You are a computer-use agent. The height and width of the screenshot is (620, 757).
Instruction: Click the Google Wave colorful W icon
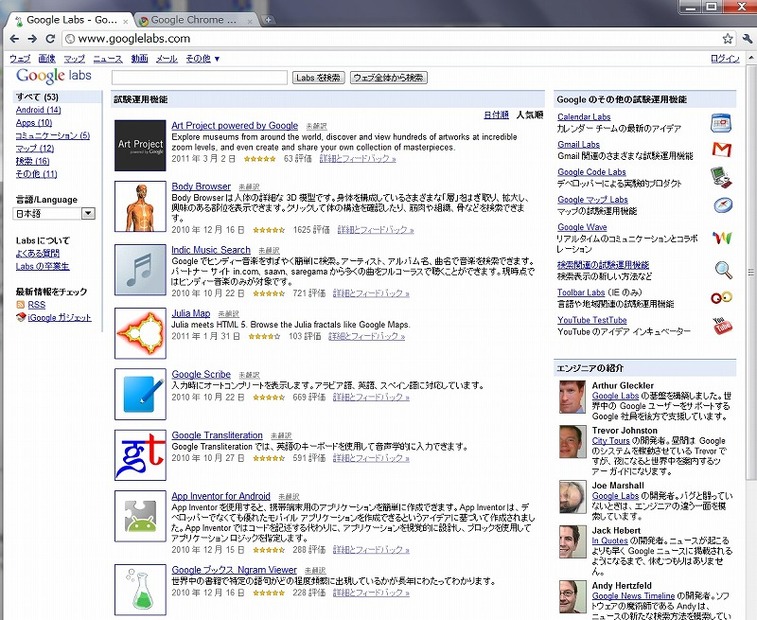722,238
